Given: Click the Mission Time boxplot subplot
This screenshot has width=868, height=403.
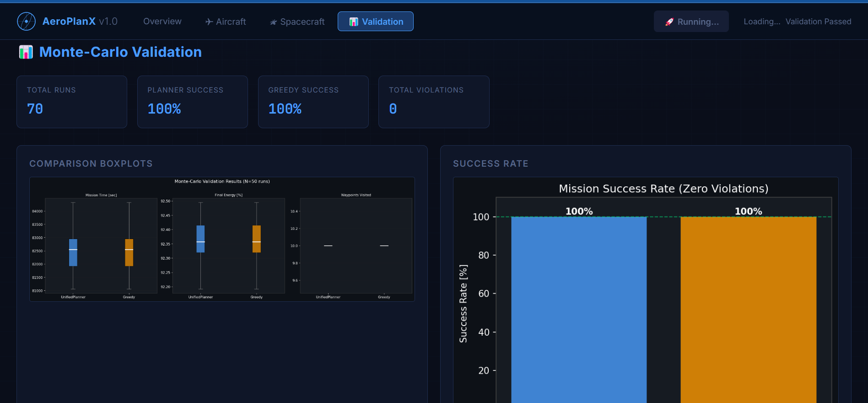Looking at the screenshot, I should click(x=101, y=245).
